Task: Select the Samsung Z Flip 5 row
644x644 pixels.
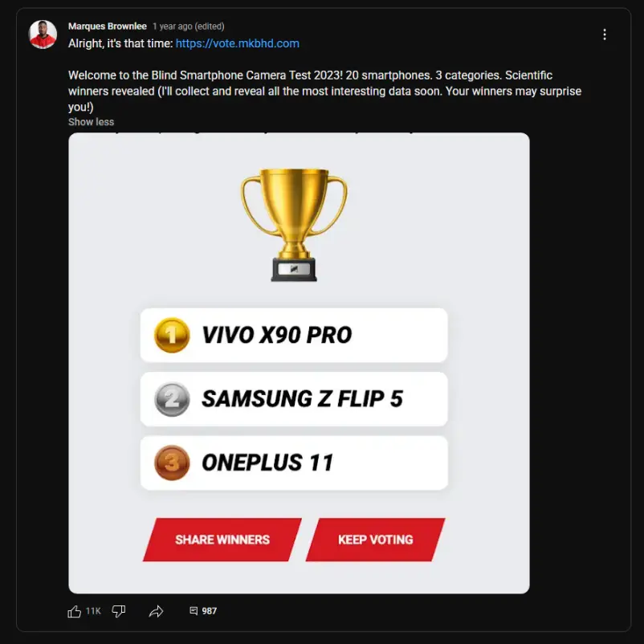Action: 294,399
